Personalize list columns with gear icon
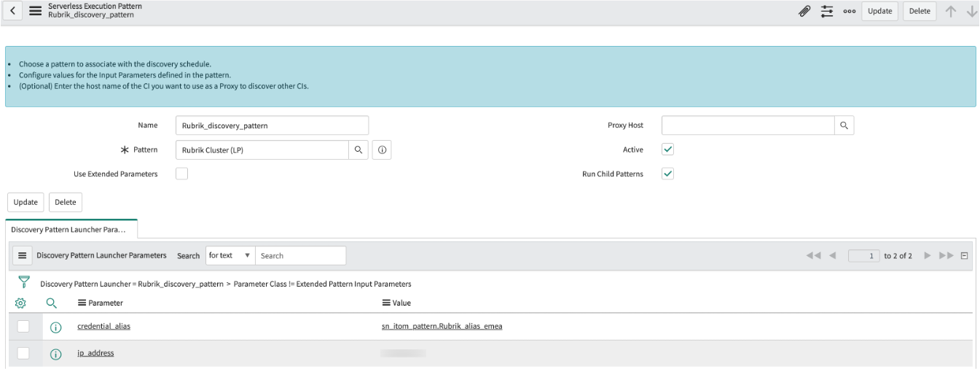 point(20,303)
